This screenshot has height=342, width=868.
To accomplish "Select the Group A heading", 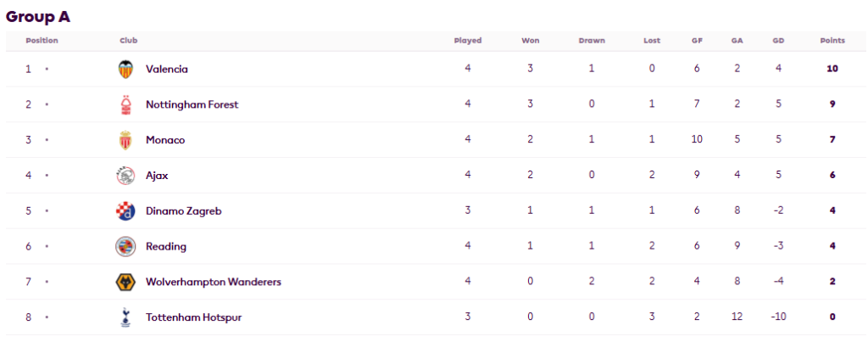I will [x=38, y=17].
